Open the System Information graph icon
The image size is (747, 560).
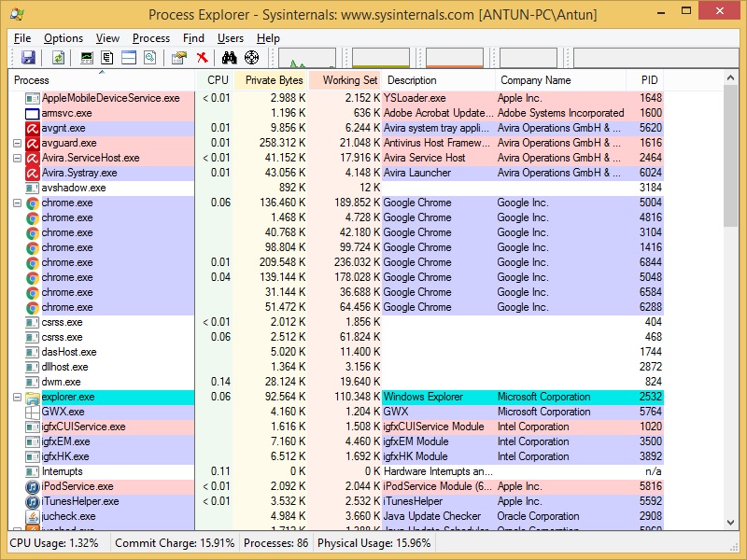coord(85,57)
